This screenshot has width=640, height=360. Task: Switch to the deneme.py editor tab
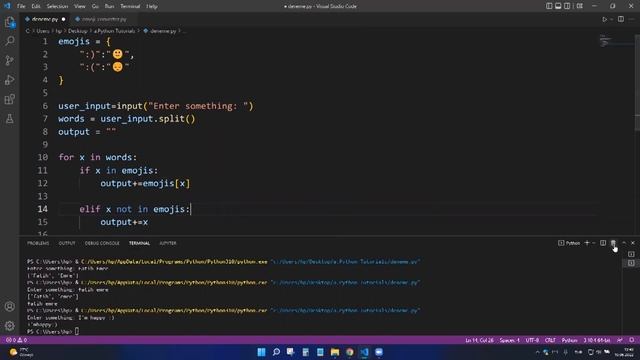click(44, 19)
